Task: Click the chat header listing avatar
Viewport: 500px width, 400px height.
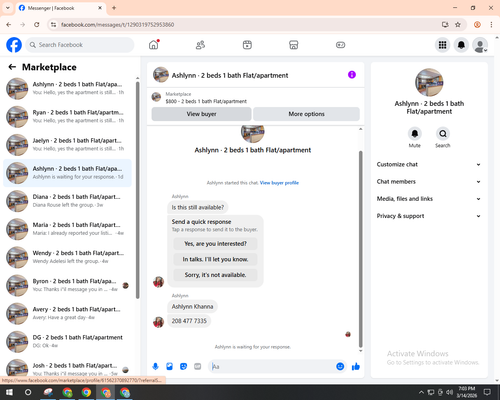Action: point(161,75)
